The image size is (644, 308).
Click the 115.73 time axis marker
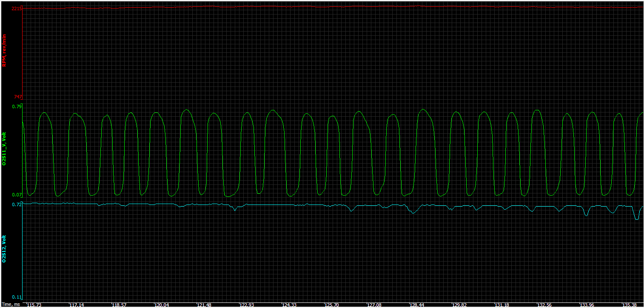coord(34,305)
